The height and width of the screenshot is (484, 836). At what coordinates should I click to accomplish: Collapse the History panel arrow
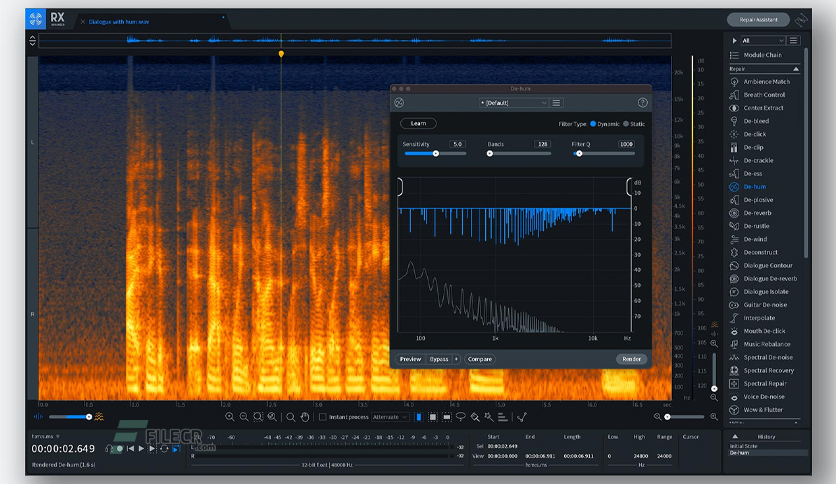pos(735,437)
